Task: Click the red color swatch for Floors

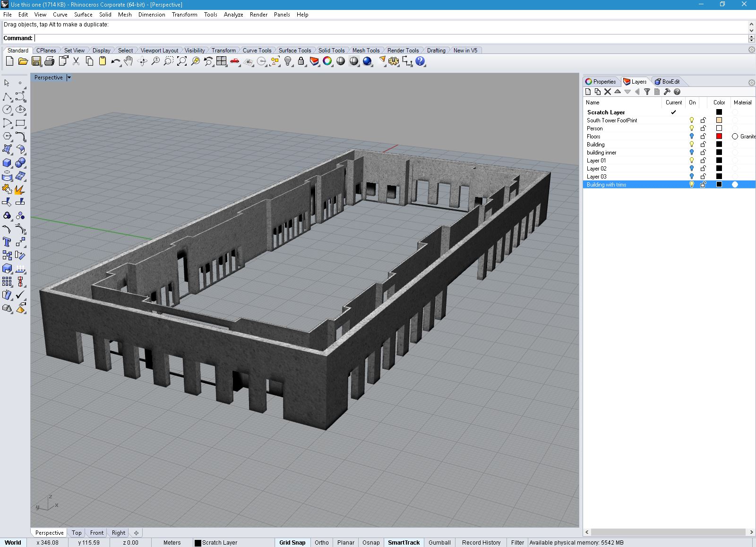Action: coord(719,137)
